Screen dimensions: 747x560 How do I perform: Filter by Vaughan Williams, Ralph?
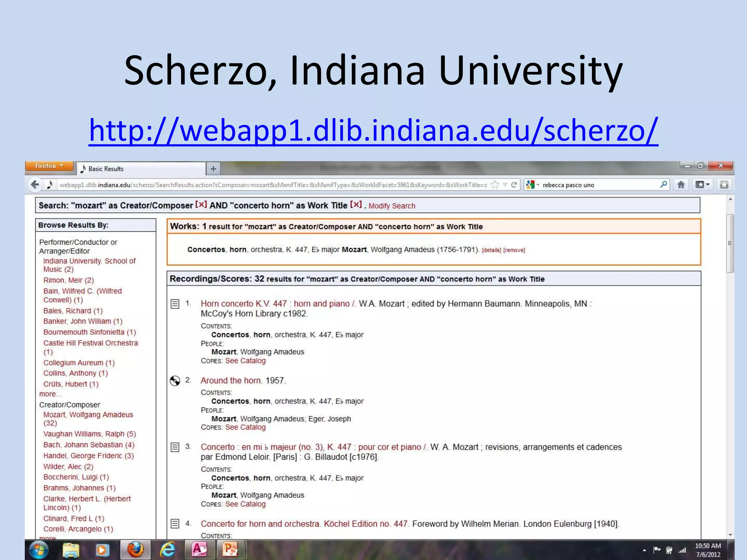(x=90, y=434)
